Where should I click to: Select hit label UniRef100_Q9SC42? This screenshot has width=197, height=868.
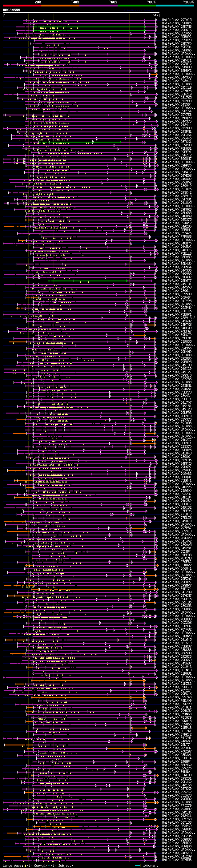tap(176, 193)
